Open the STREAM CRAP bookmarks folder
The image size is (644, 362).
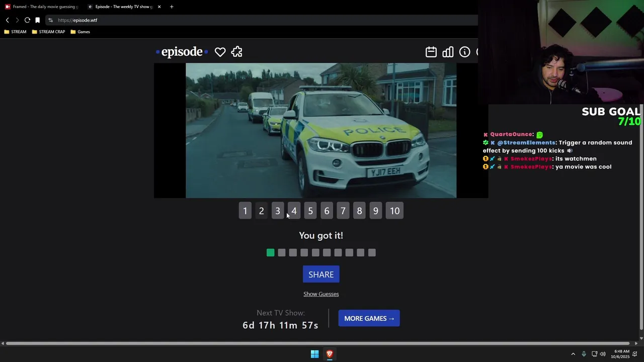click(x=48, y=32)
